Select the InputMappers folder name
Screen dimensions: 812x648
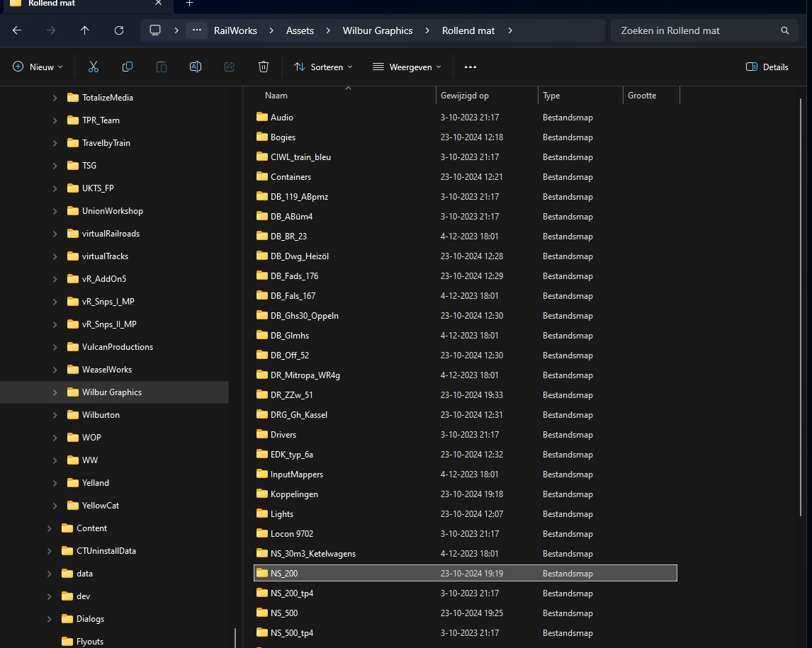pyautogui.click(x=297, y=474)
